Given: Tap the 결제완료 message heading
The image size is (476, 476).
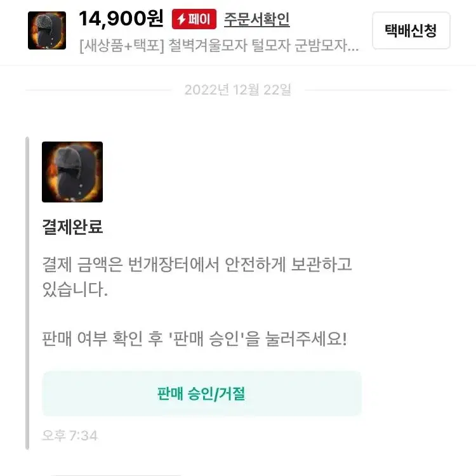Looking at the screenshot, I should (x=72, y=227).
